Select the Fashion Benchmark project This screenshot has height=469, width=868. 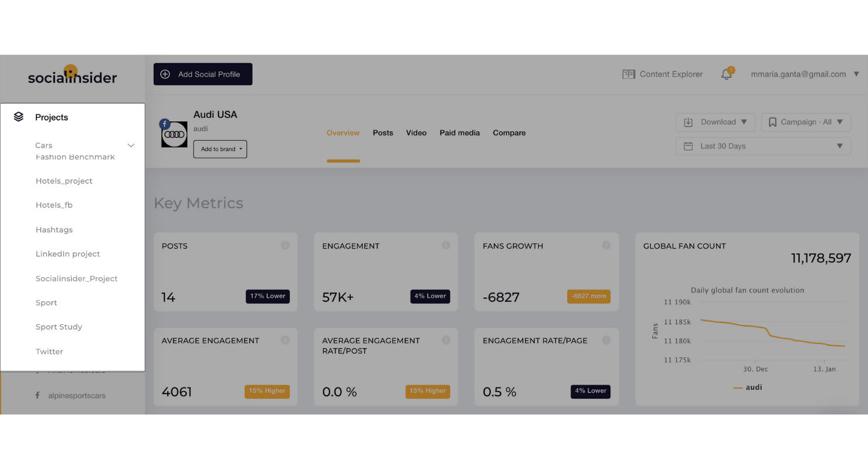pos(75,157)
